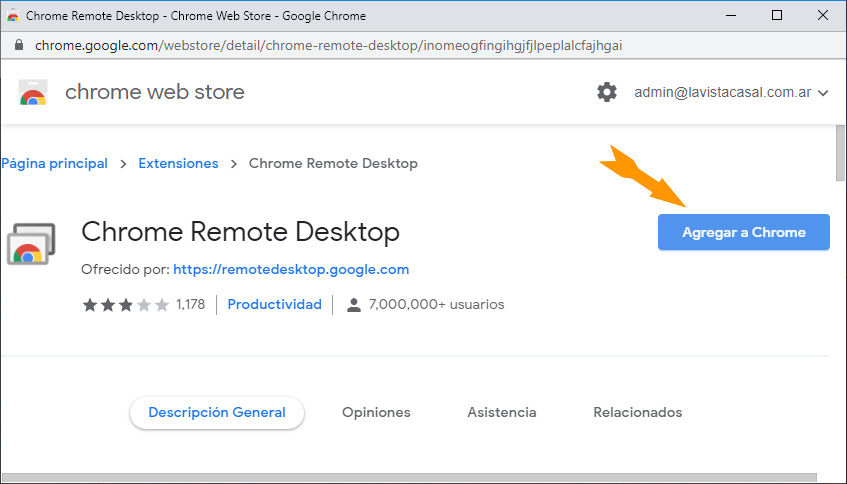847x484 pixels.
Task: Click the users person icon
Action: (353, 305)
